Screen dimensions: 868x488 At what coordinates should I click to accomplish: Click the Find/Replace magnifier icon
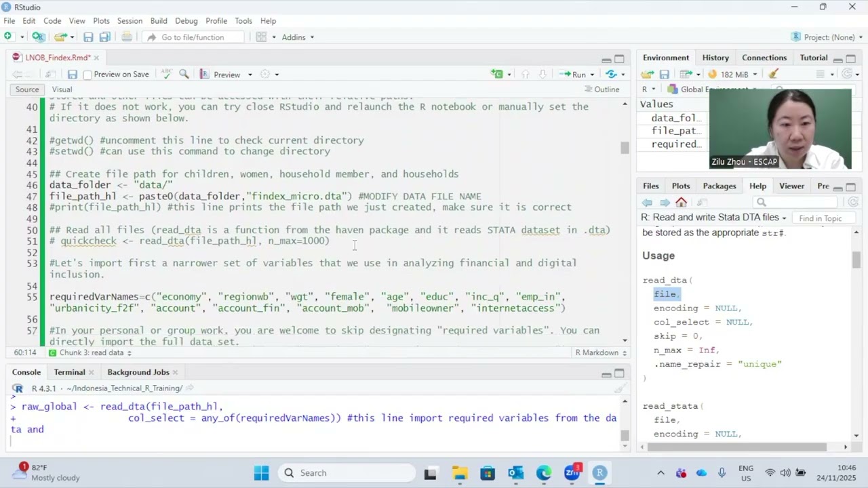184,74
